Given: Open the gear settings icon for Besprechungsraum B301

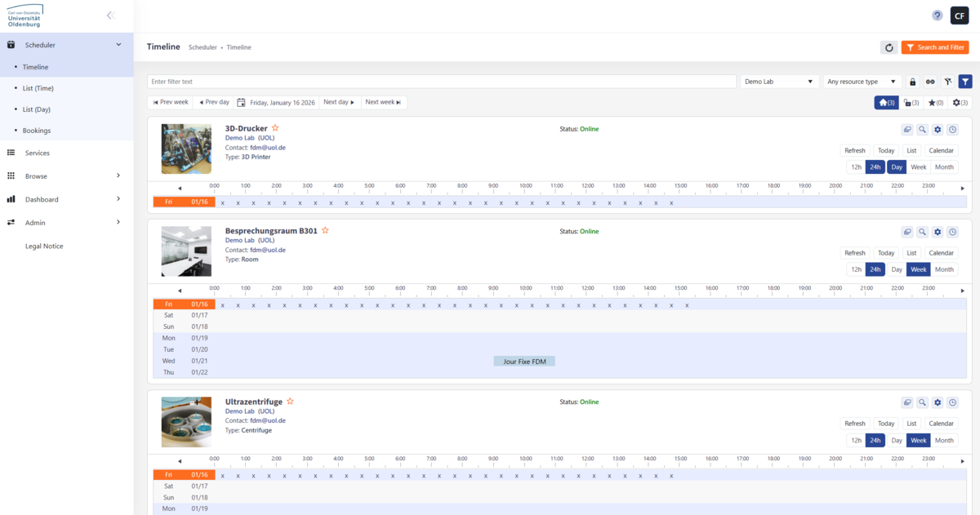Looking at the screenshot, I should pyautogui.click(x=938, y=233).
